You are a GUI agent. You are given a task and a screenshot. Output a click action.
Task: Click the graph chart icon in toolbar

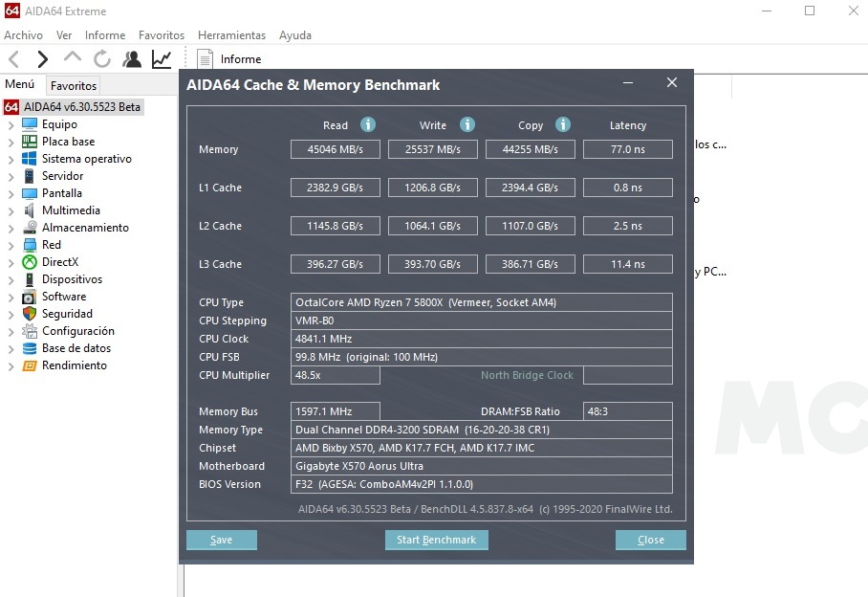[x=162, y=59]
